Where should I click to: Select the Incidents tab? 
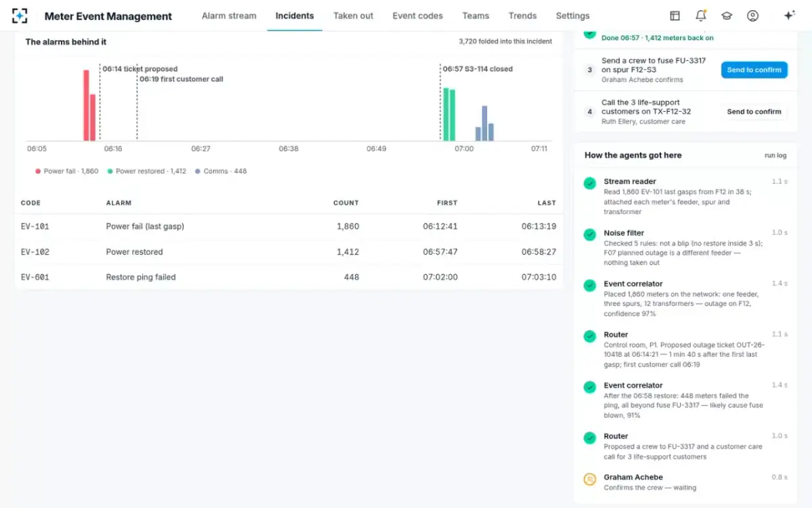coord(294,16)
